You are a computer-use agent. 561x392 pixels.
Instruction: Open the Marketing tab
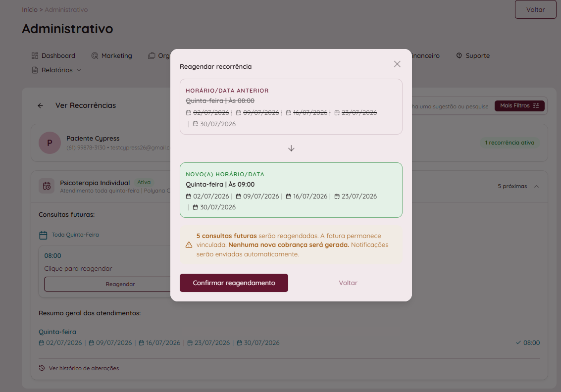point(111,56)
